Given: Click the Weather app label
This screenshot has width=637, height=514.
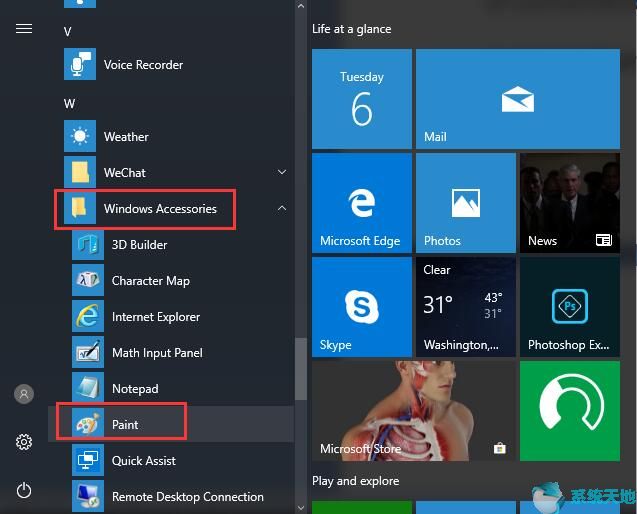Looking at the screenshot, I should (x=126, y=137).
